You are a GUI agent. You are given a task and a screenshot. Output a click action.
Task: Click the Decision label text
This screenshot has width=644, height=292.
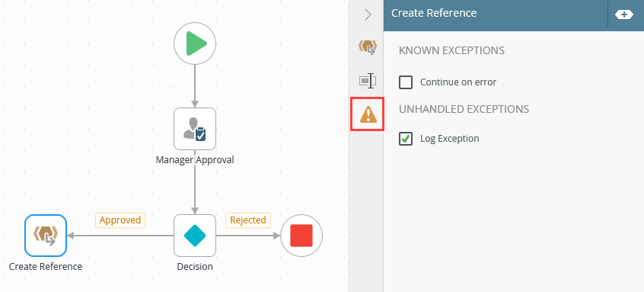195,267
